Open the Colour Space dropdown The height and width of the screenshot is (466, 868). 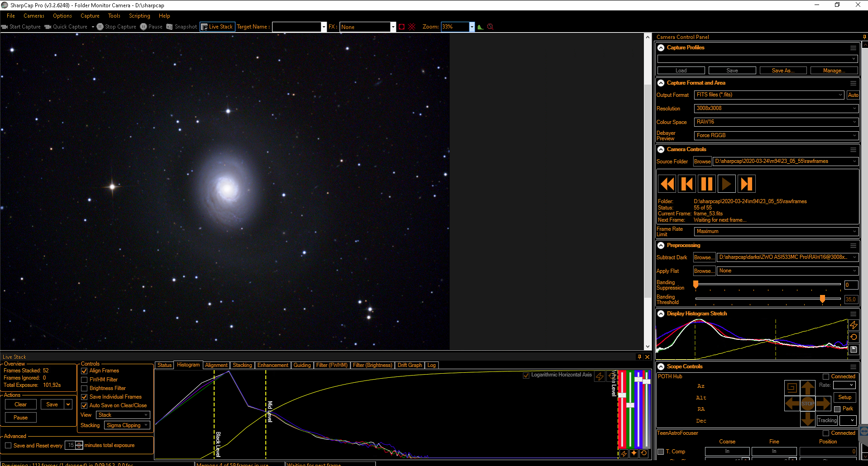click(x=776, y=122)
